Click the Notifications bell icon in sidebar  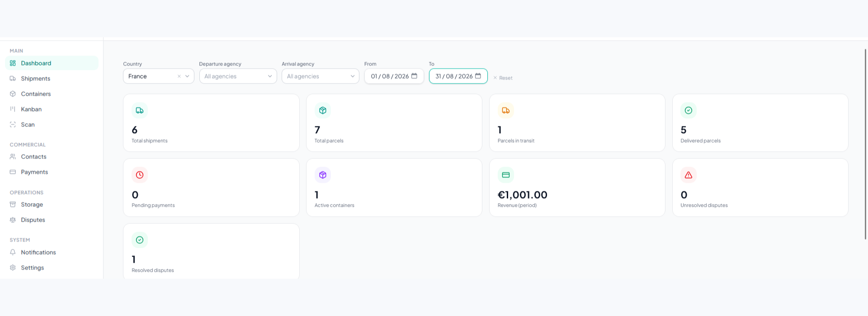pos(13,252)
